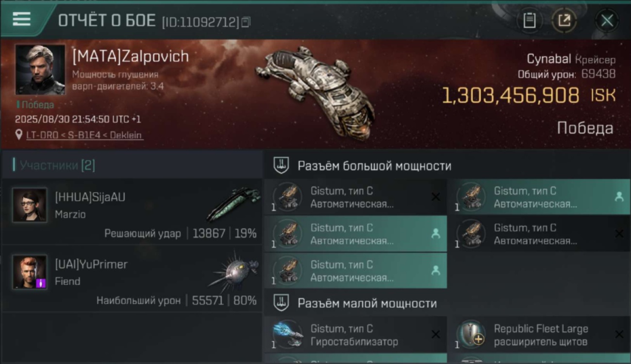Select the Fiend ship icon
The width and height of the screenshot is (631, 364).
pos(235,271)
